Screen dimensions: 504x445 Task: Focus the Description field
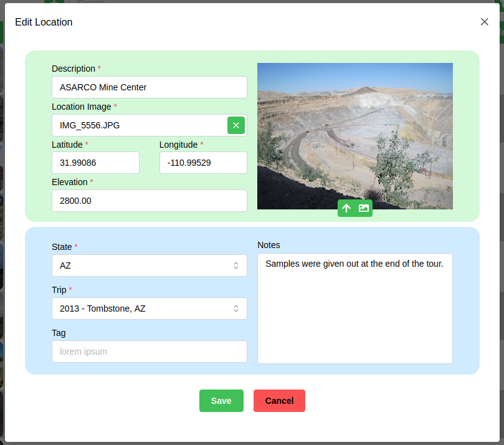[x=149, y=87]
